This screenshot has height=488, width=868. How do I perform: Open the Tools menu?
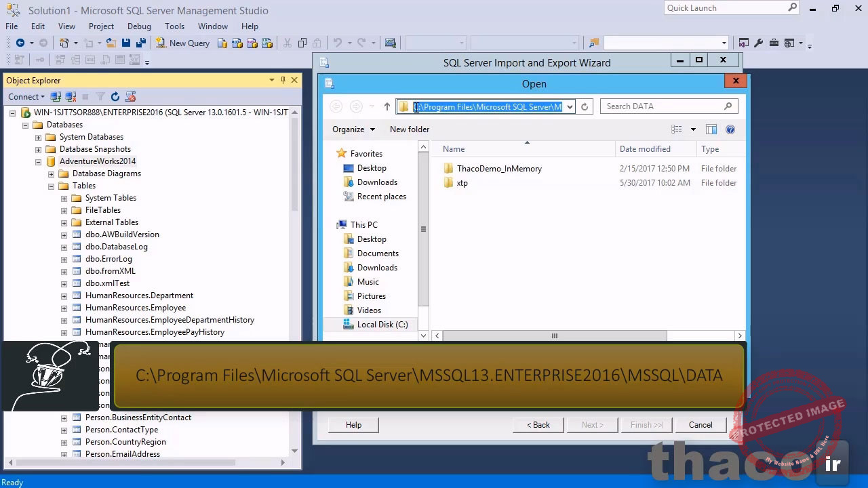[174, 26]
